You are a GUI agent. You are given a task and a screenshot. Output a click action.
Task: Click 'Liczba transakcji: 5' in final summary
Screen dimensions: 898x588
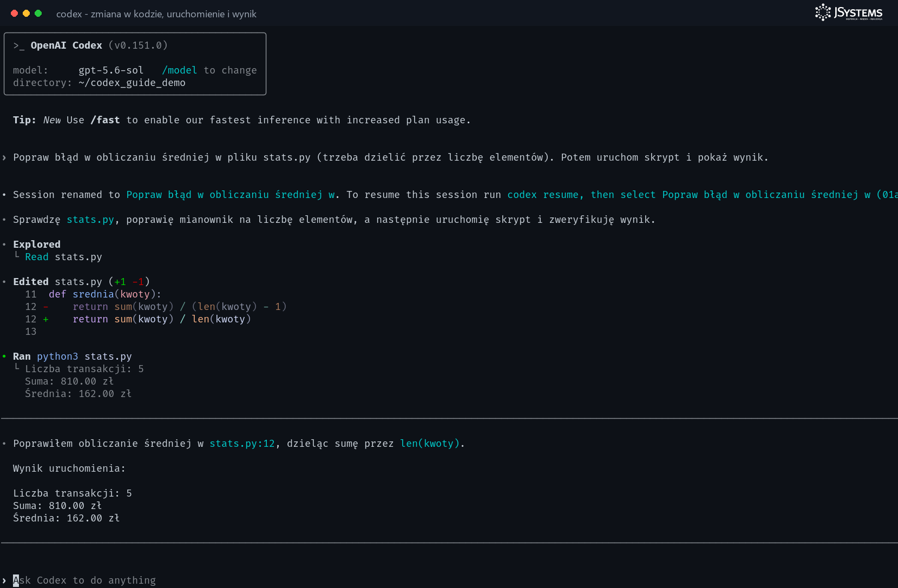click(x=73, y=493)
